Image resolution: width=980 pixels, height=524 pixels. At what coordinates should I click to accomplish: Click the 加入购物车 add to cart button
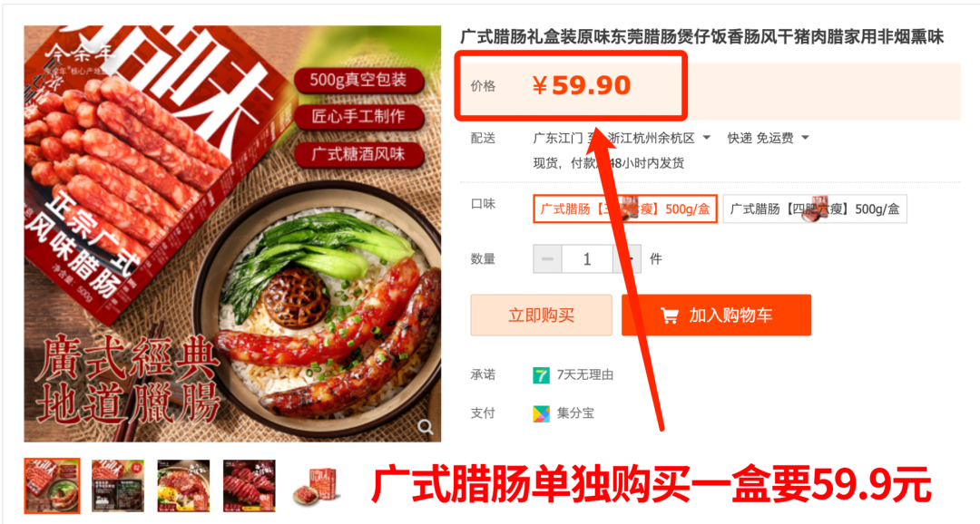pyautogui.click(x=716, y=315)
